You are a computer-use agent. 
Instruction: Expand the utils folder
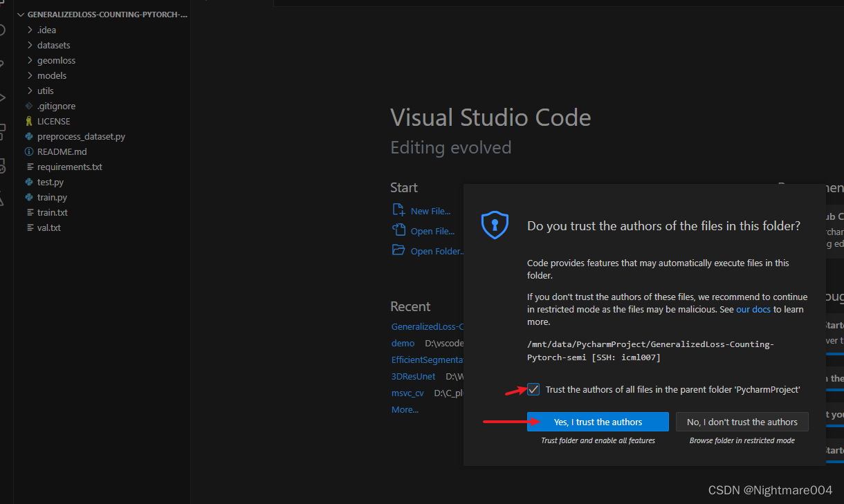coord(30,91)
